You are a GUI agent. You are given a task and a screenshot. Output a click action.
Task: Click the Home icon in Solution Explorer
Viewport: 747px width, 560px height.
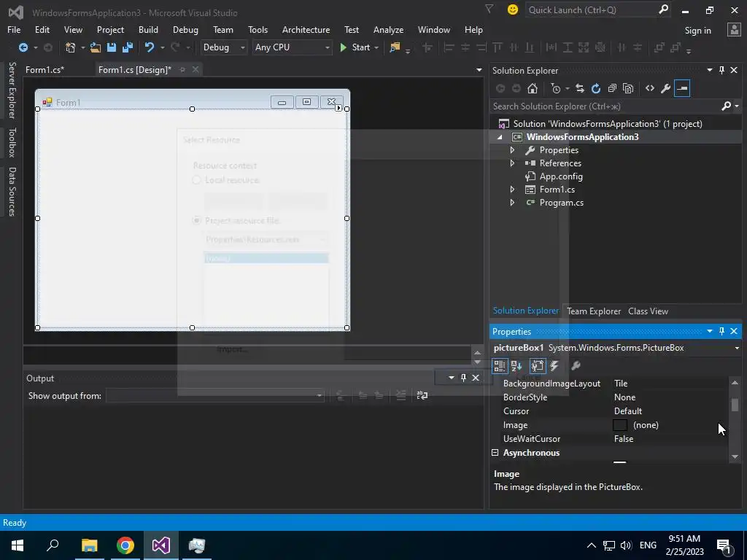[533, 88]
